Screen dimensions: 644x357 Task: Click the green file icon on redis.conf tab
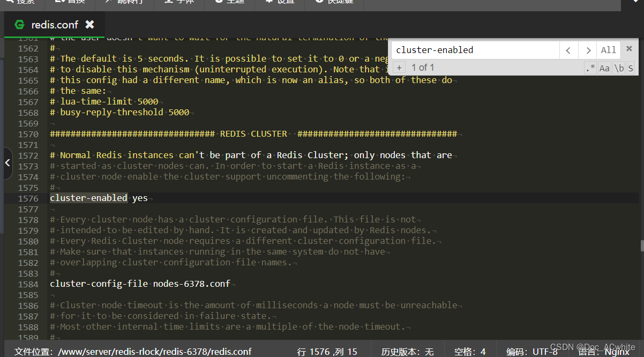click(20, 25)
